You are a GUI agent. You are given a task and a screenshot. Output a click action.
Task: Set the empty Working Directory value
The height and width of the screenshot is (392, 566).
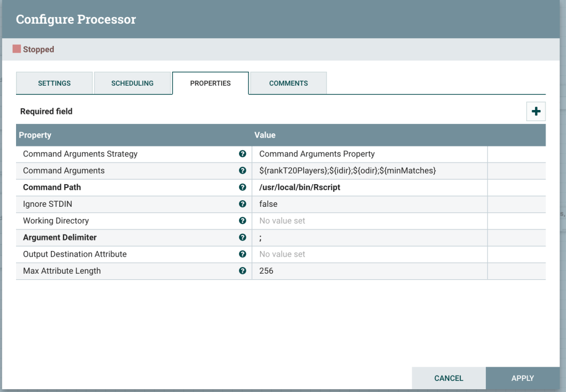[369, 221]
